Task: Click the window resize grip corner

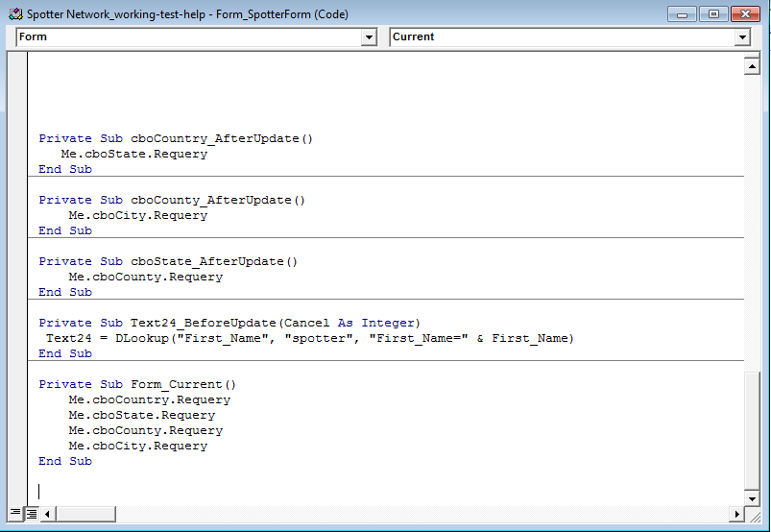Action: [753, 515]
